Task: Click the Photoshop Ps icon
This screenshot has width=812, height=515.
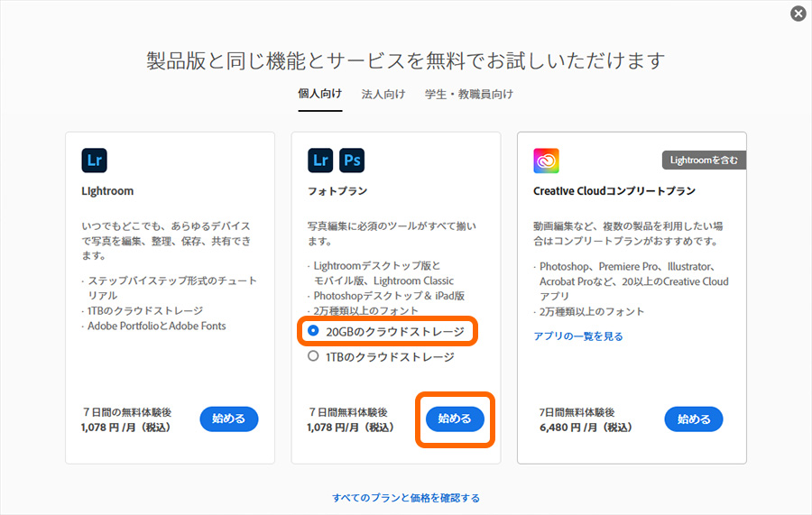Action: click(352, 161)
